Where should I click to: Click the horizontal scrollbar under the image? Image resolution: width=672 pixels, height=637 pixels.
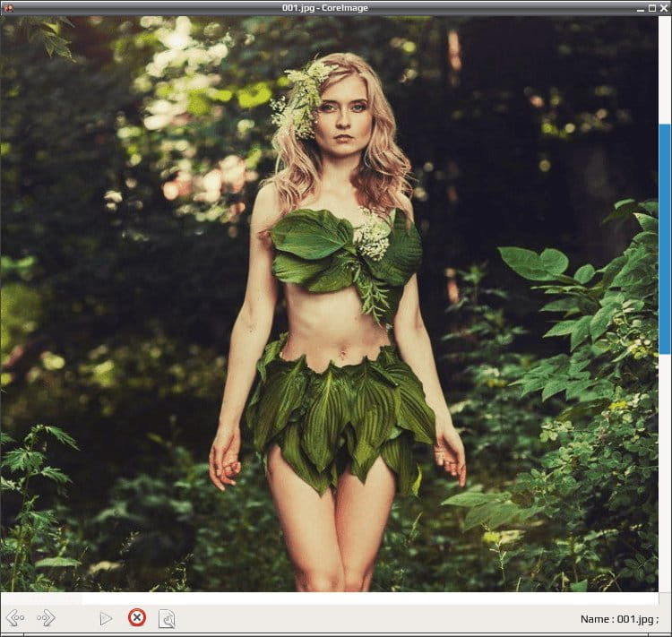329,598
